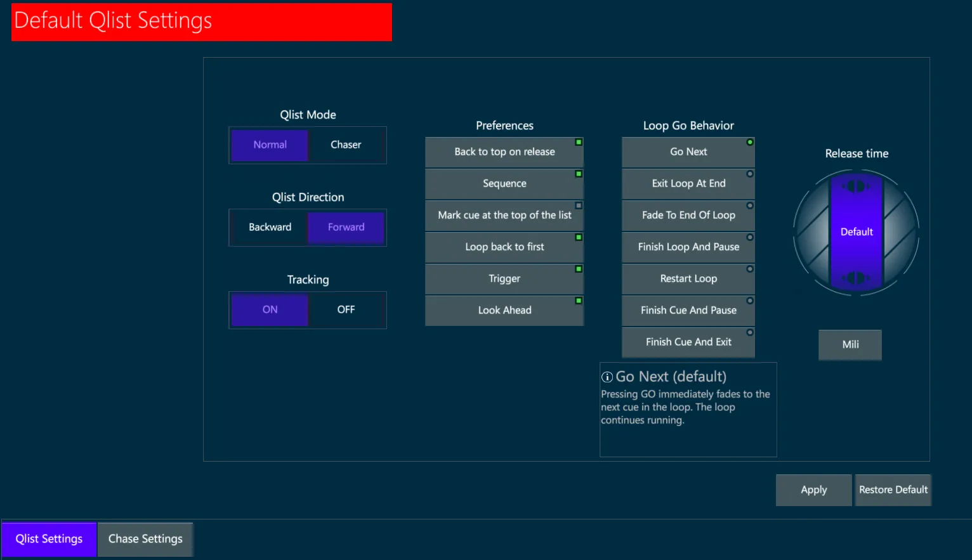This screenshot has height=560, width=972.
Task: Click the upper arrows on Release time dial
Action: [856, 186]
